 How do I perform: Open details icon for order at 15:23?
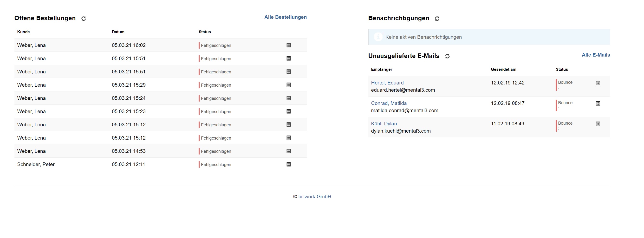point(288,111)
